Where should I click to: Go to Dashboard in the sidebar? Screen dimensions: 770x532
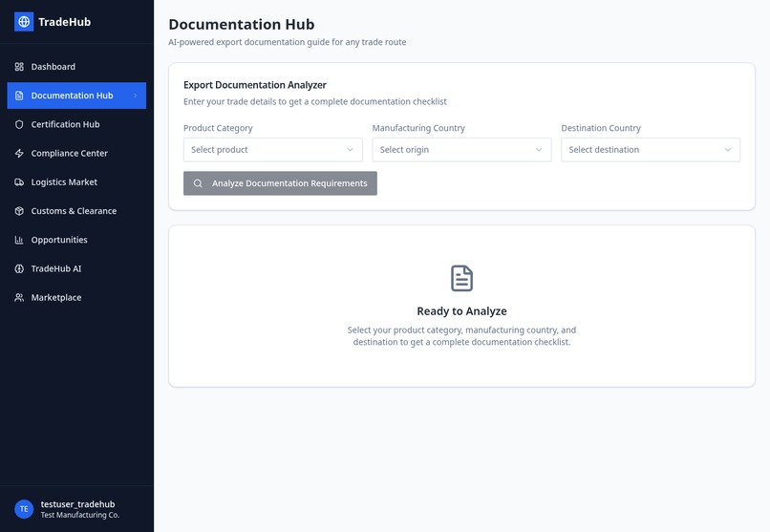(x=76, y=67)
